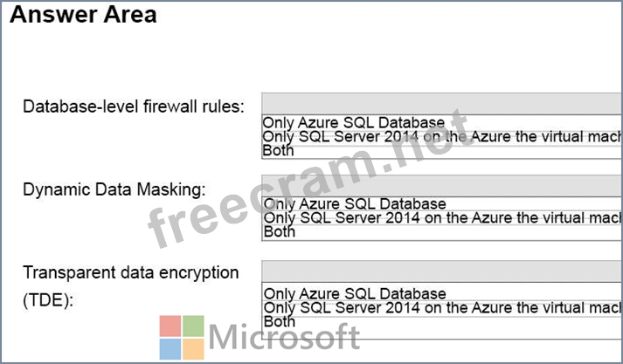This screenshot has height=364, width=623.
Task: Click the Microsoft four-square logo icon
Action: 182,338
